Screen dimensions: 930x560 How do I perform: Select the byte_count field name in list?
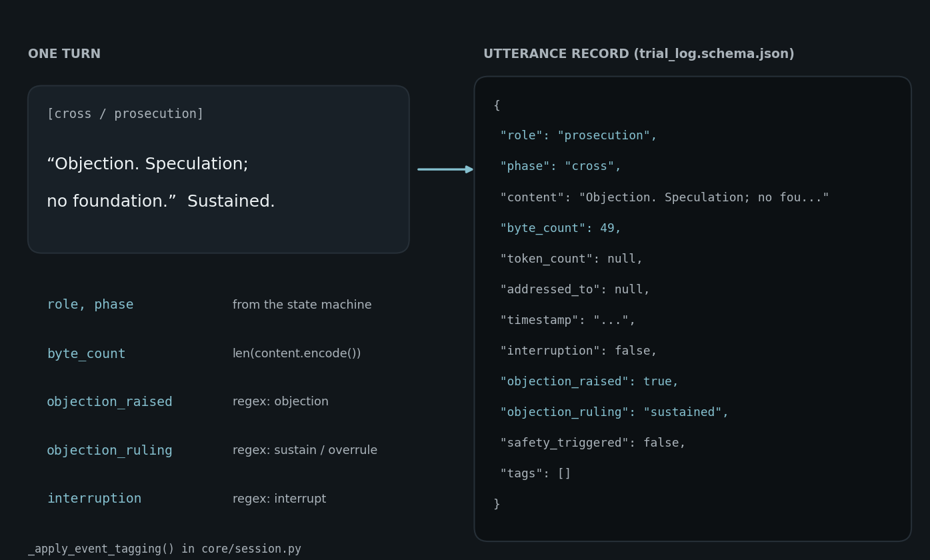click(86, 354)
